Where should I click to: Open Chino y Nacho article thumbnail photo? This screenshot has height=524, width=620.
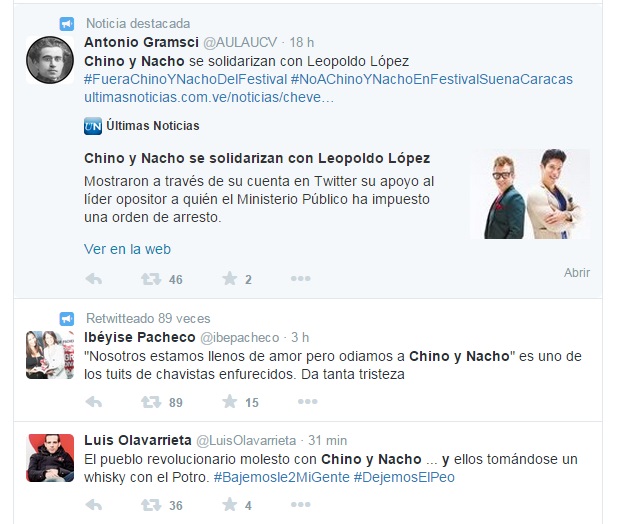tap(530, 194)
